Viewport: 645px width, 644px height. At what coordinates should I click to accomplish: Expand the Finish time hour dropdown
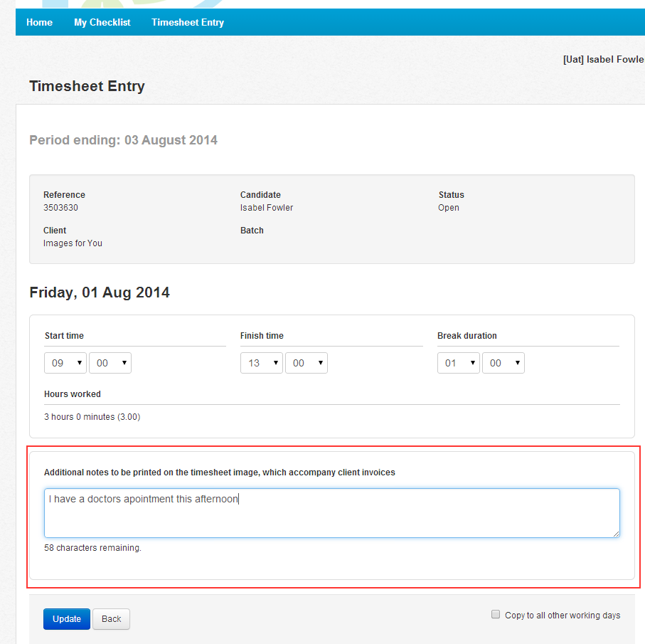tap(261, 363)
